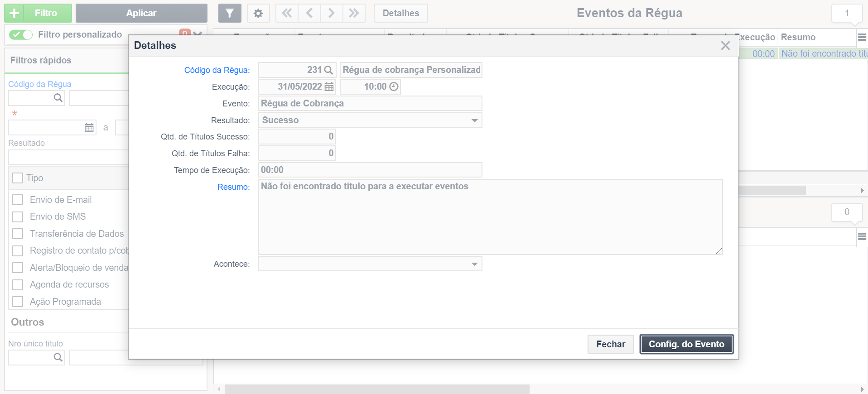Click the clock icon beside 10:00
Screen dimensions: 868x394
pyautogui.click(x=394, y=87)
